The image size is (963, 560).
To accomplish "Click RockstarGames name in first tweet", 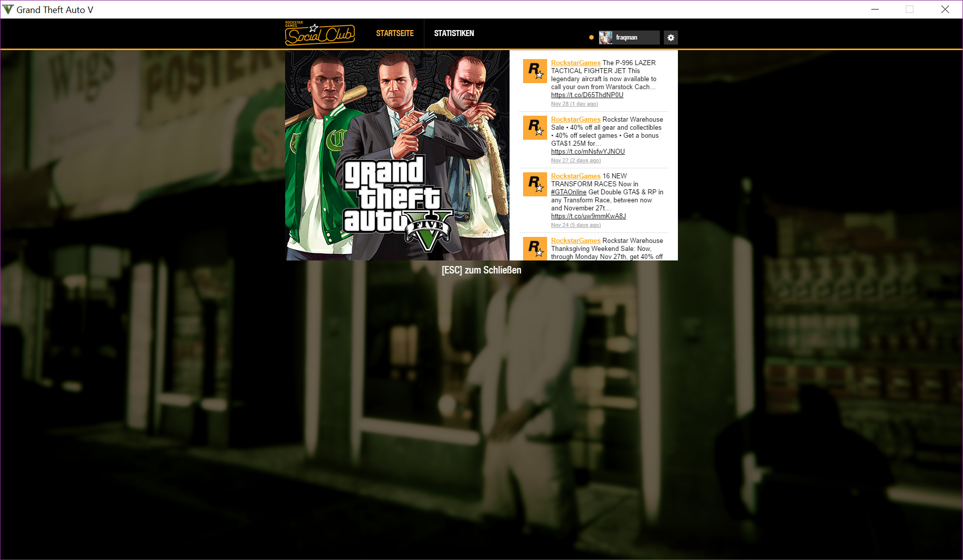I will [575, 63].
